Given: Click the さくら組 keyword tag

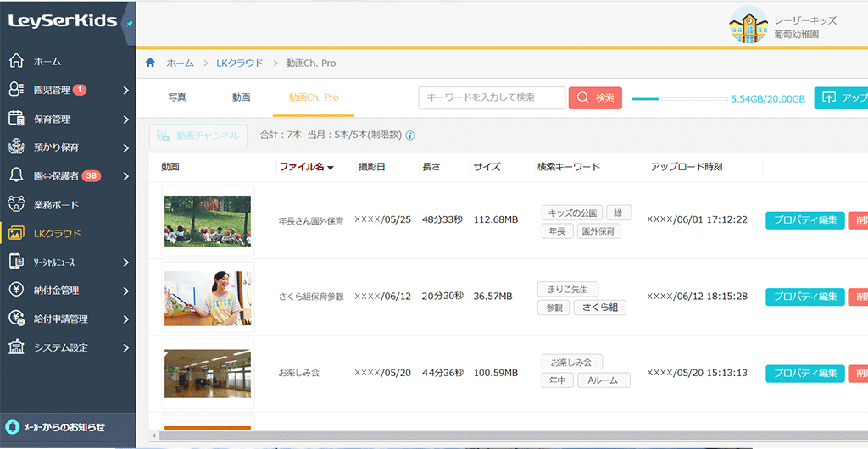Looking at the screenshot, I should coord(599,308).
